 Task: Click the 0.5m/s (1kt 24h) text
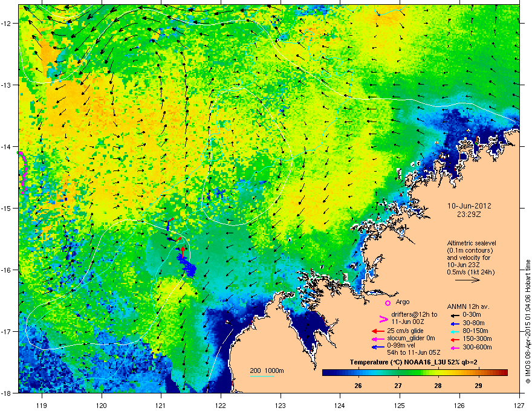pyautogui.click(x=470, y=272)
